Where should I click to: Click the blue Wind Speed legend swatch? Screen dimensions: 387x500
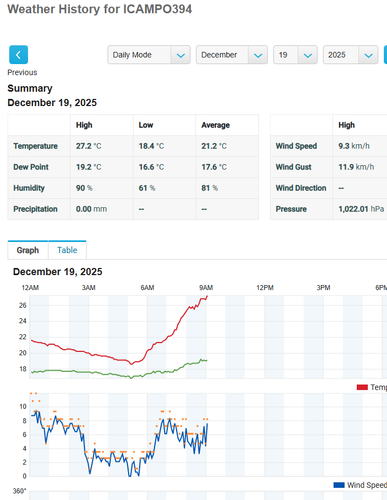pyautogui.click(x=339, y=485)
